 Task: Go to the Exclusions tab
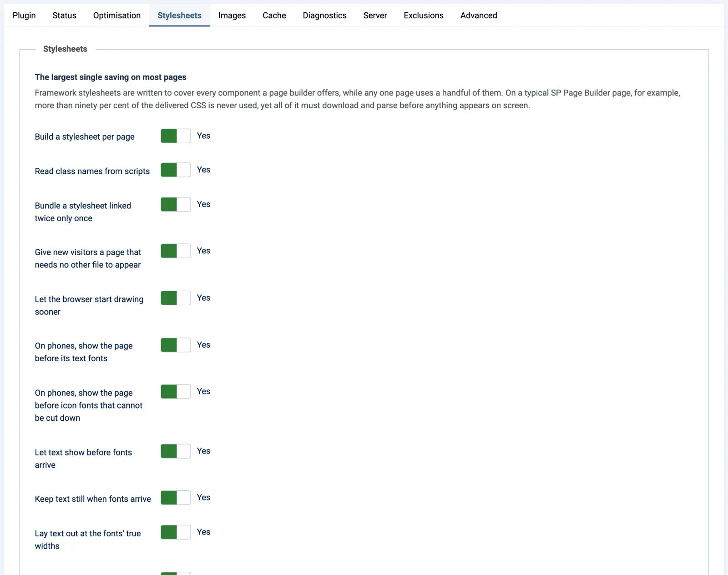(424, 15)
